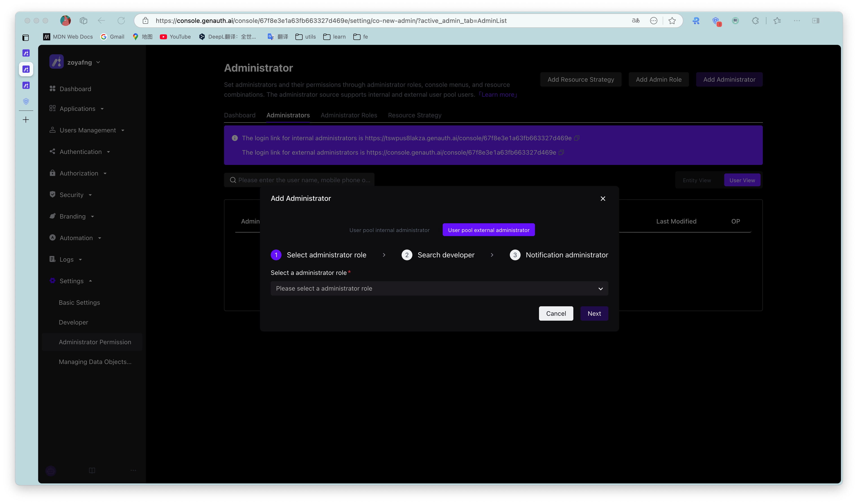Copy the external administrator login link

[561, 152]
